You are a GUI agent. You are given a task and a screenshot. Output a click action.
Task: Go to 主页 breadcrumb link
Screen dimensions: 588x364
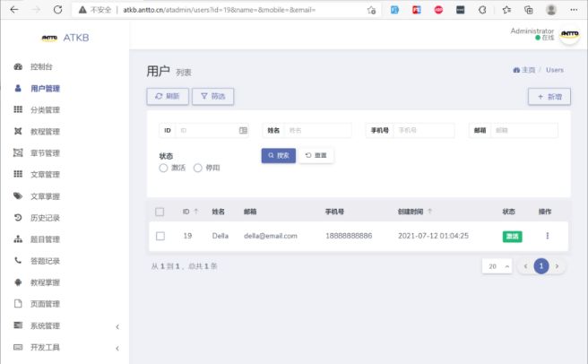[x=523, y=70]
